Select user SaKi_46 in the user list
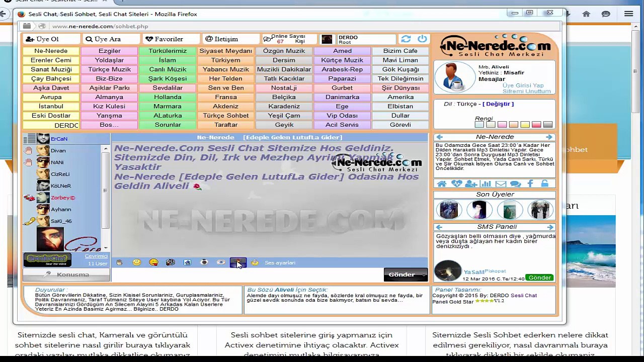The height and width of the screenshot is (362, 644). pos(62,221)
